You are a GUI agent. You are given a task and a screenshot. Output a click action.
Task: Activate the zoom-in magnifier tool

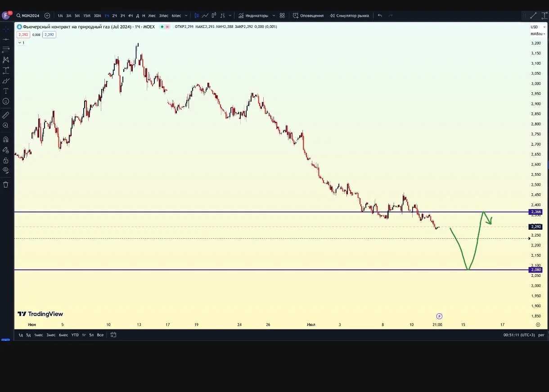6,125
